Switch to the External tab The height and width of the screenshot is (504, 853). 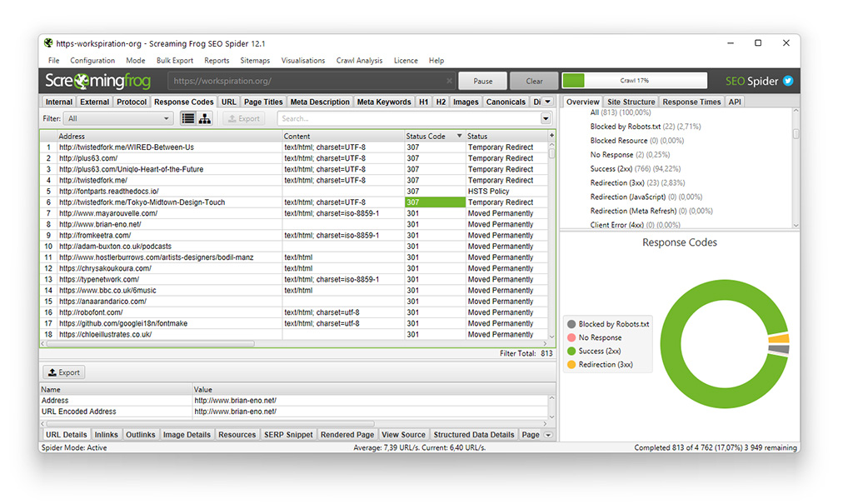pos(95,102)
